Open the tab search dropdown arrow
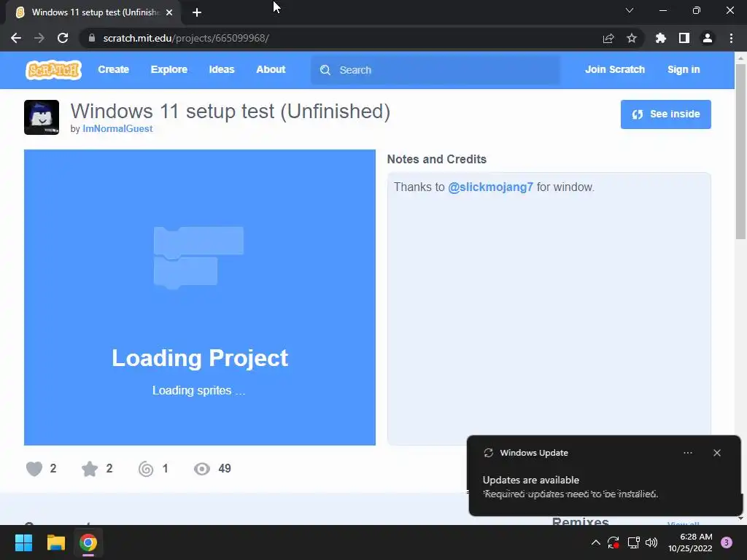 coord(630,10)
